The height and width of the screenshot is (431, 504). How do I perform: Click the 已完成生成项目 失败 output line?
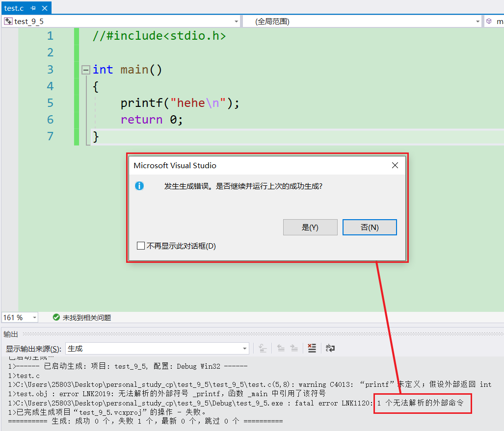point(106,412)
